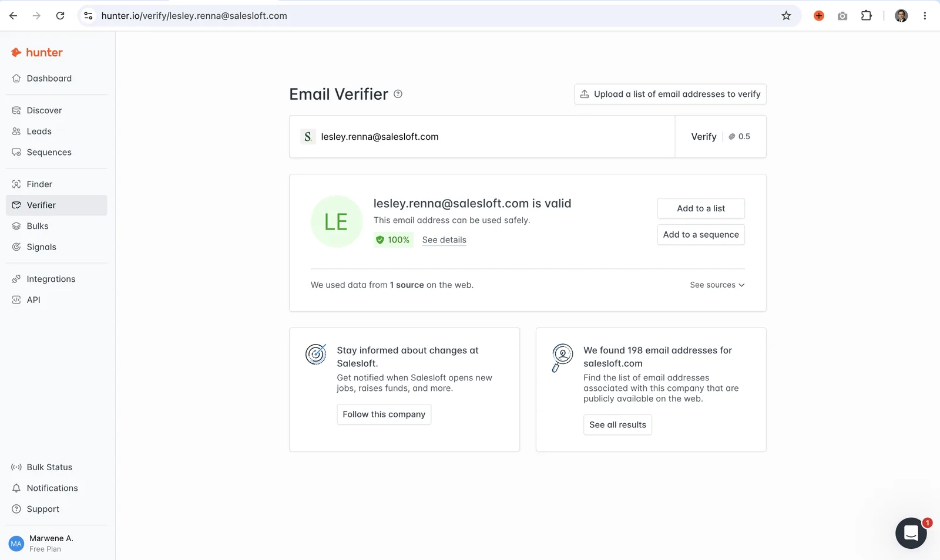Click the 0.5 credit cost indicator
The height and width of the screenshot is (560, 940).
(740, 137)
